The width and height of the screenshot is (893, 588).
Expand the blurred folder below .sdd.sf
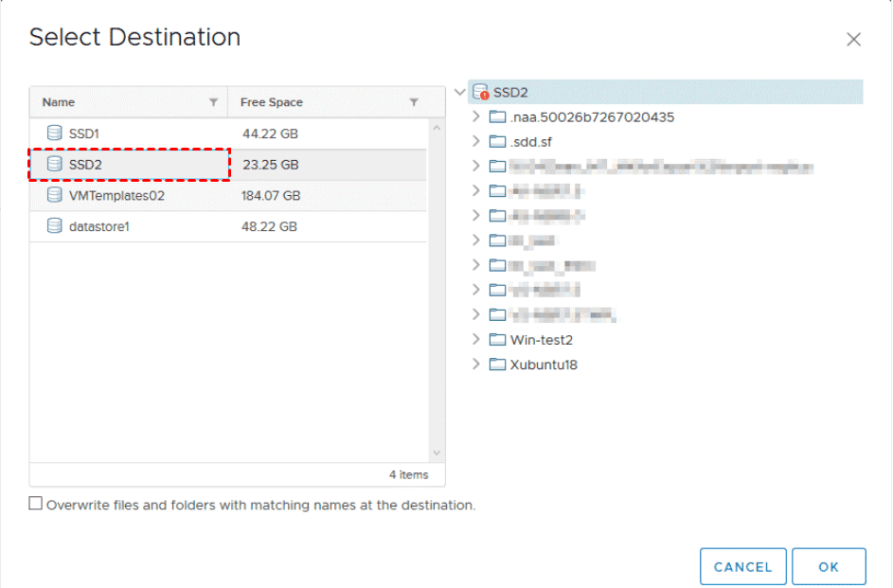click(476, 166)
